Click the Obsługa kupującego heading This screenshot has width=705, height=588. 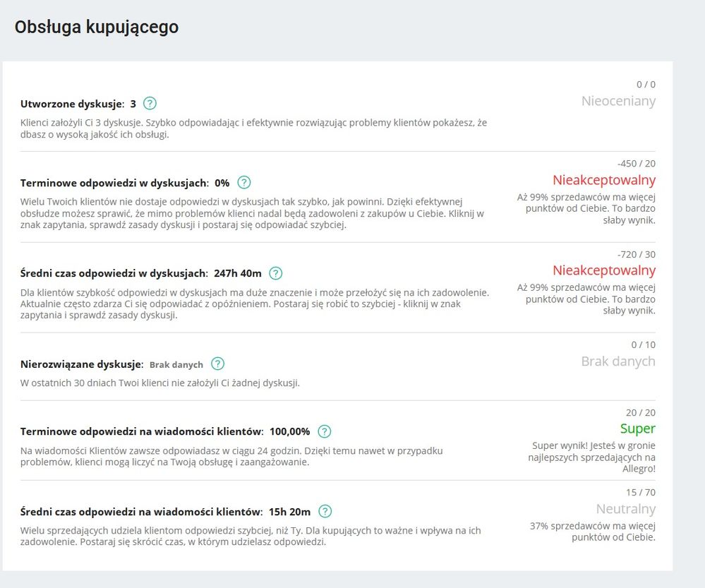click(x=97, y=28)
